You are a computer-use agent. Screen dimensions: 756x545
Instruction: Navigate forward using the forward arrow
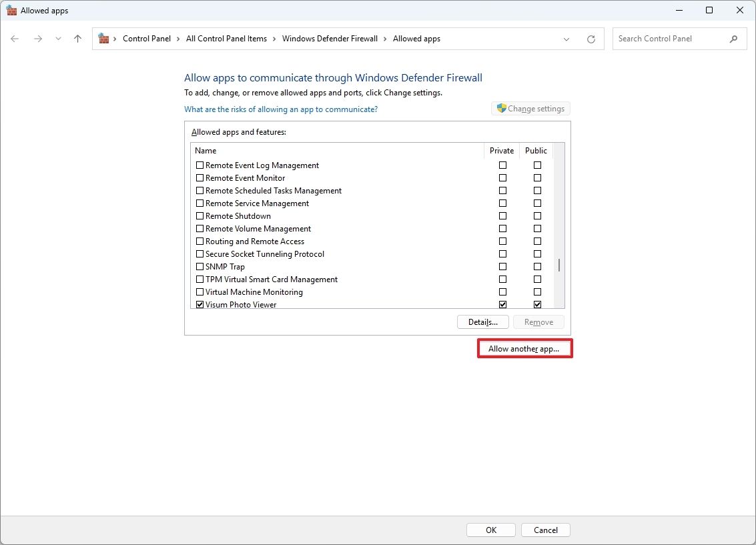point(38,39)
